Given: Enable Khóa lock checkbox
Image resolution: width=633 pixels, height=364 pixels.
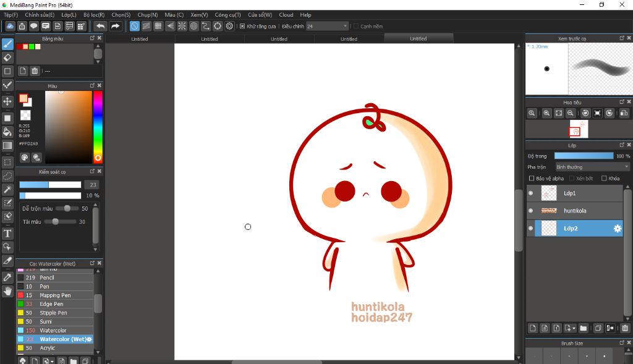Looking at the screenshot, I should point(604,179).
